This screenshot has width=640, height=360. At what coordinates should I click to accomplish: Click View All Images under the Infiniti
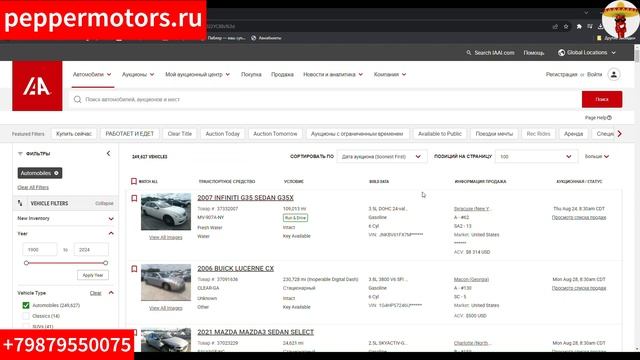166,237
